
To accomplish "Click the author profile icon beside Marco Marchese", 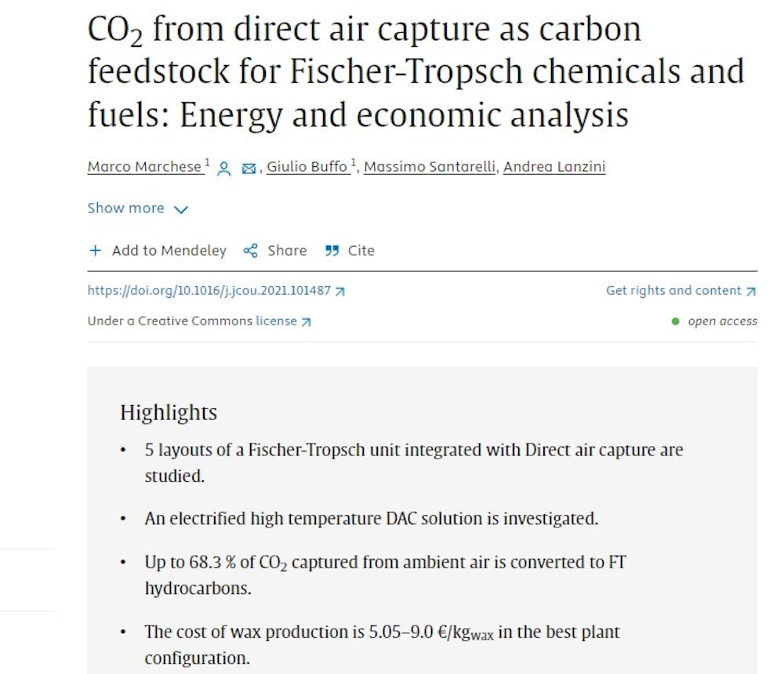I will [224, 168].
